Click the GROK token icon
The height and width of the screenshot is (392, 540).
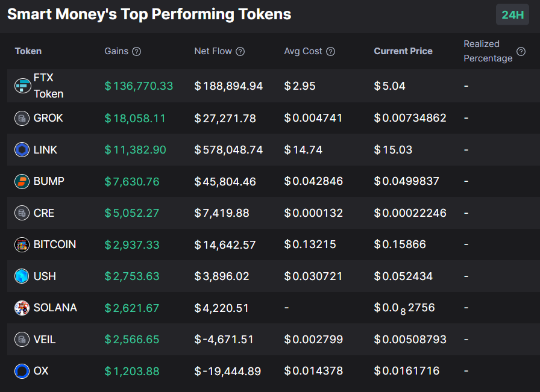click(22, 119)
